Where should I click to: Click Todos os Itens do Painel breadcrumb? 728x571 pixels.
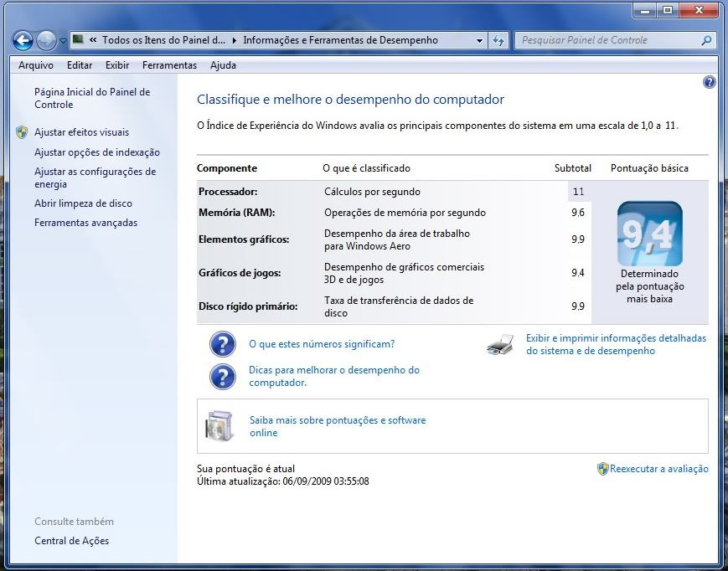[163, 40]
